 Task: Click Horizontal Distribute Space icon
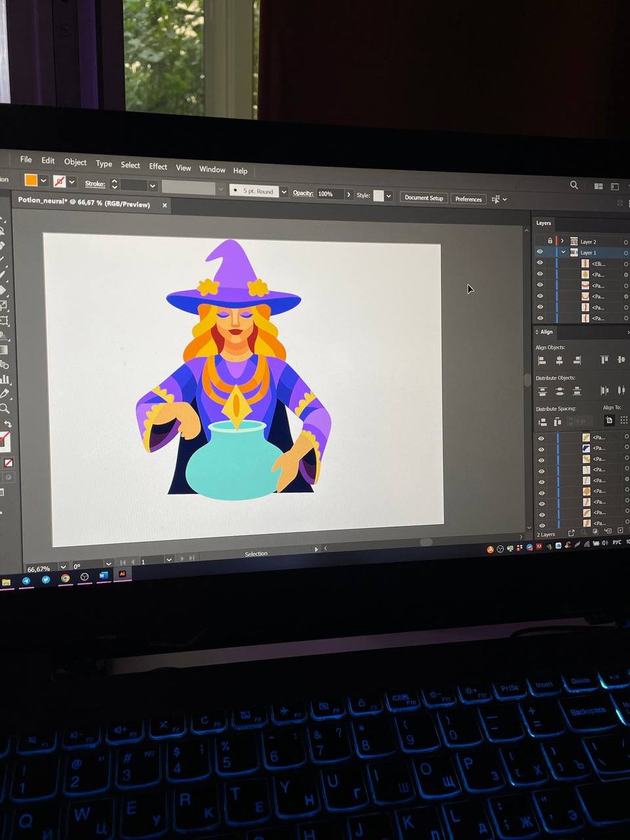click(558, 421)
